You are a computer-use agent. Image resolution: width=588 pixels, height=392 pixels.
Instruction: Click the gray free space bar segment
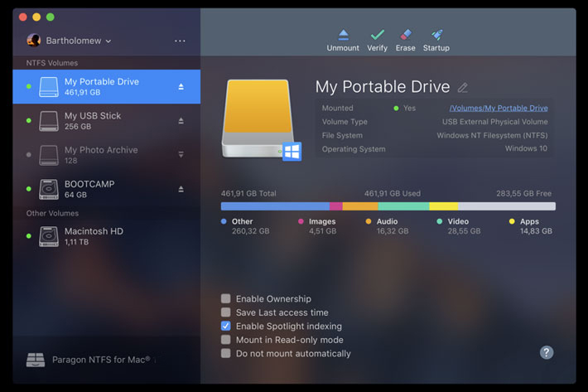507,206
